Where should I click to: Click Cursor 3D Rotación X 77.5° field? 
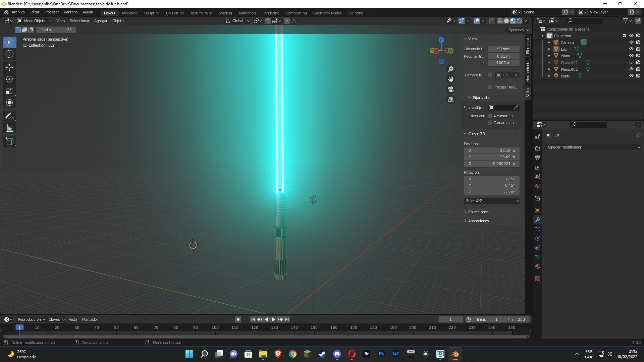492,179
